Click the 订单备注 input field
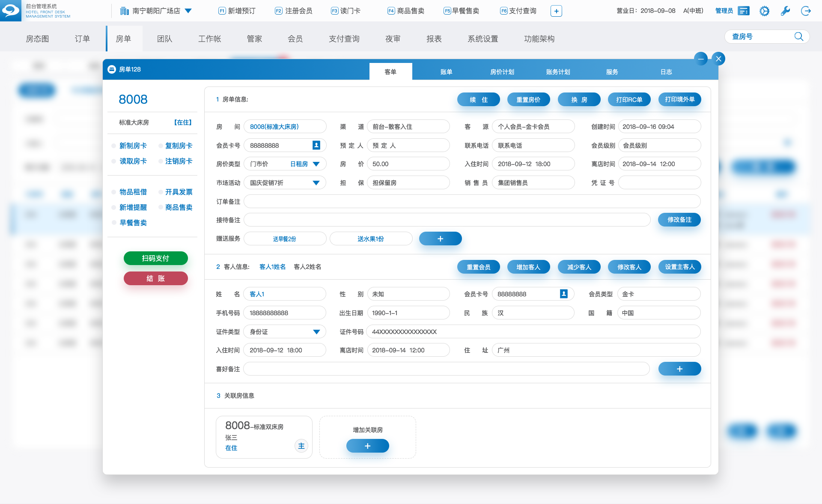Viewport: 822px width, 504px height. tap(472, 201)
